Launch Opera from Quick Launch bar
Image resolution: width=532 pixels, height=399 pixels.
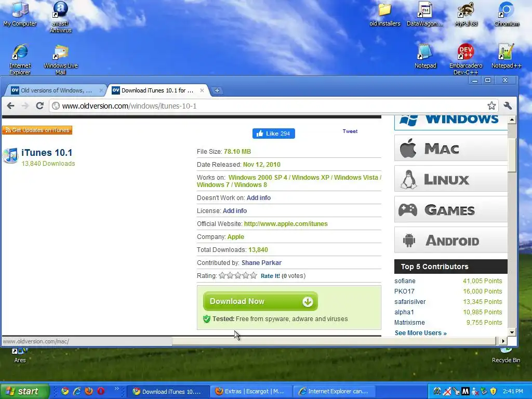(x=101, y=391)
